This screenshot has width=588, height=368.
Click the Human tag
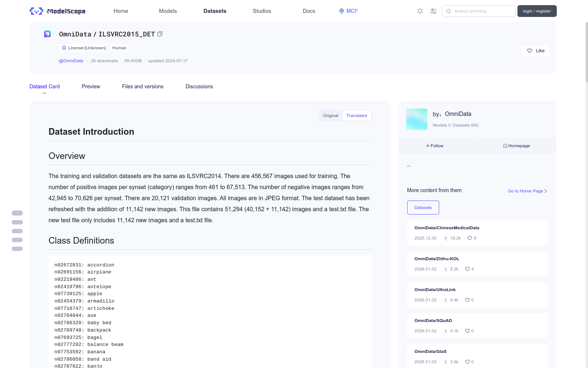coord(119,48)
